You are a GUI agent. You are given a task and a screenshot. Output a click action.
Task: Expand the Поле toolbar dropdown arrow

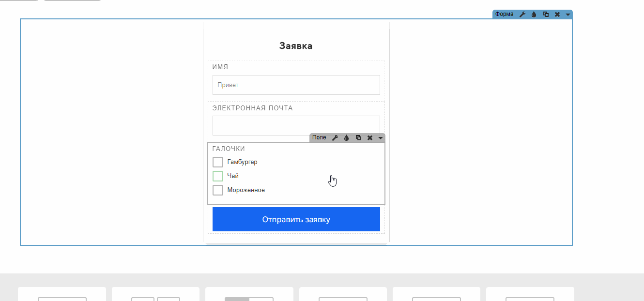click(x=381, y=138)
